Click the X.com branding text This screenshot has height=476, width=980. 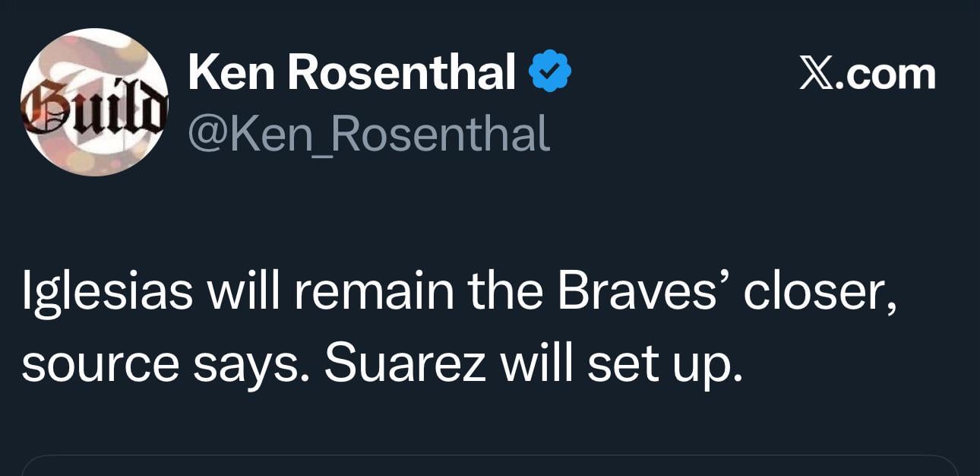click(866, 71)
